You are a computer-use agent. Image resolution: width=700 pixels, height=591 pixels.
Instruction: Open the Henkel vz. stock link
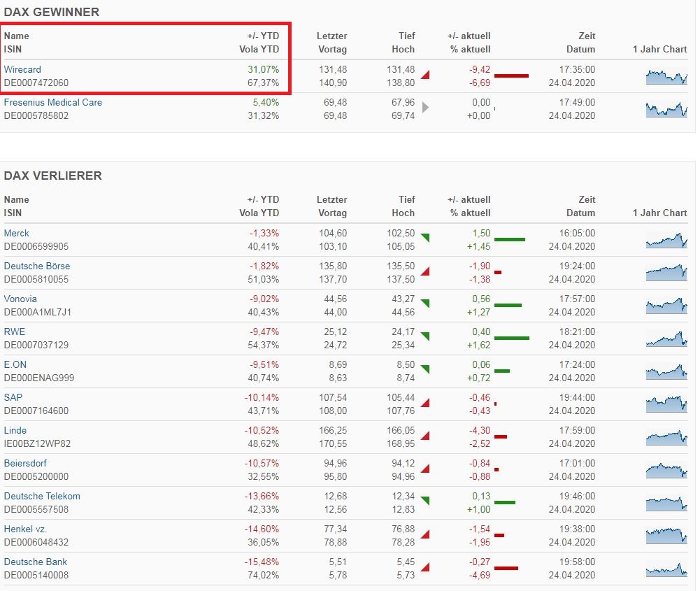pos(26,529)
